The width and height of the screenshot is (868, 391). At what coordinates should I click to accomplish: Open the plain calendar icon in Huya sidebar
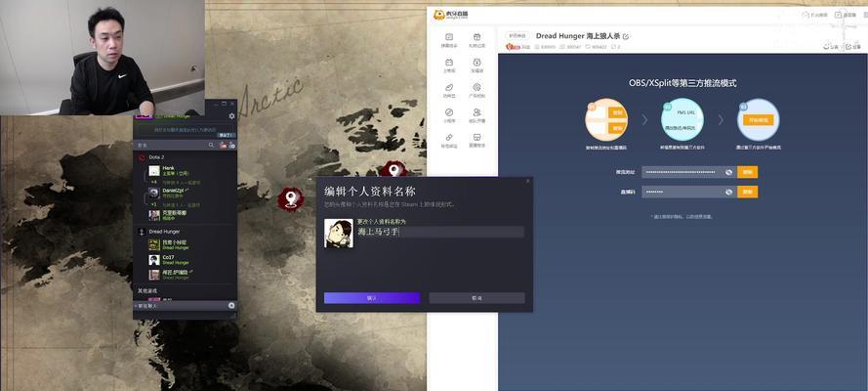(x=449, y=63)
